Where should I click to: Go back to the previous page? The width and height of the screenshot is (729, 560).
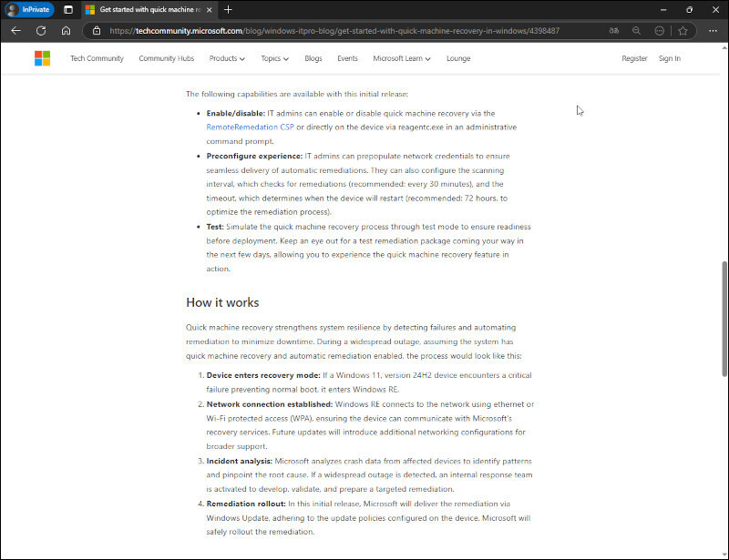(16, 31)
